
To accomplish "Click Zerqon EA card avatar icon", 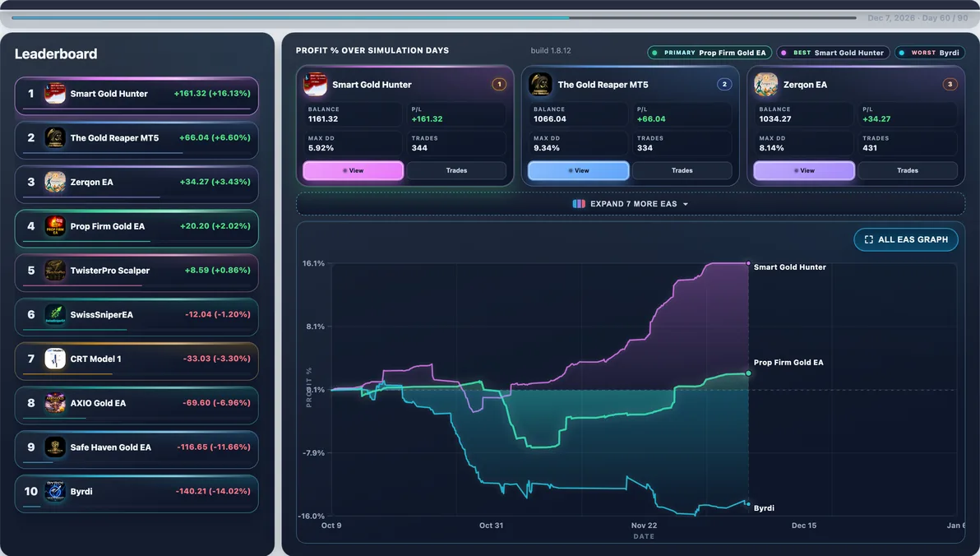I will point(765,84).
